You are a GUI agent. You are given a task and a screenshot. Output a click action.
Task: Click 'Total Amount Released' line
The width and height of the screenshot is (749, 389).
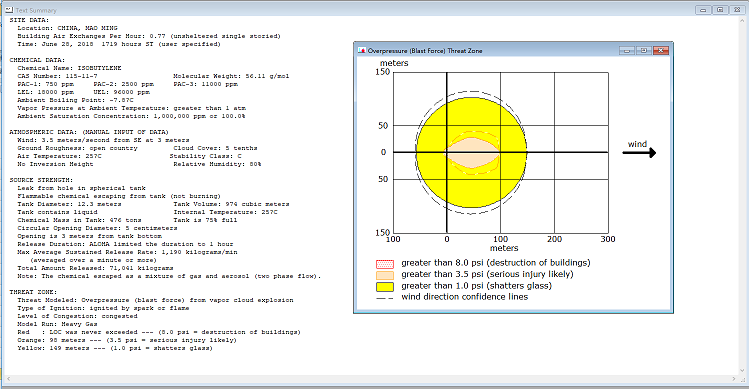pos(96,268)
